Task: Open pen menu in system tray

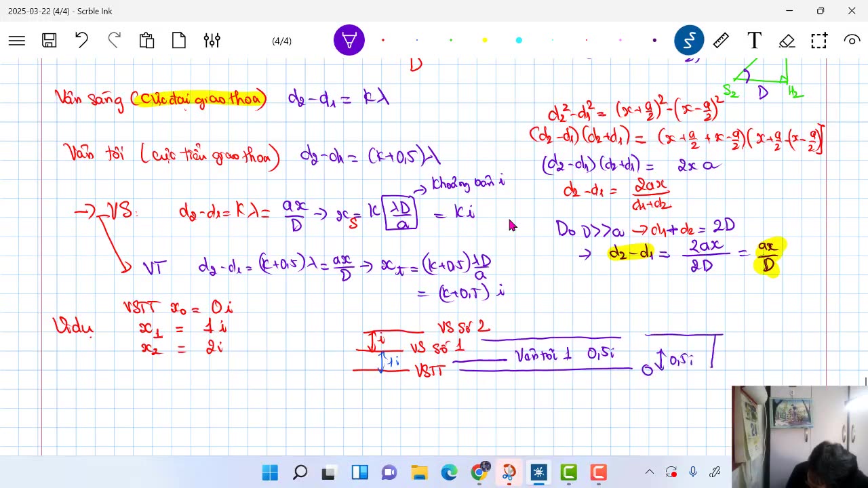Action: [x=715, y=472]
